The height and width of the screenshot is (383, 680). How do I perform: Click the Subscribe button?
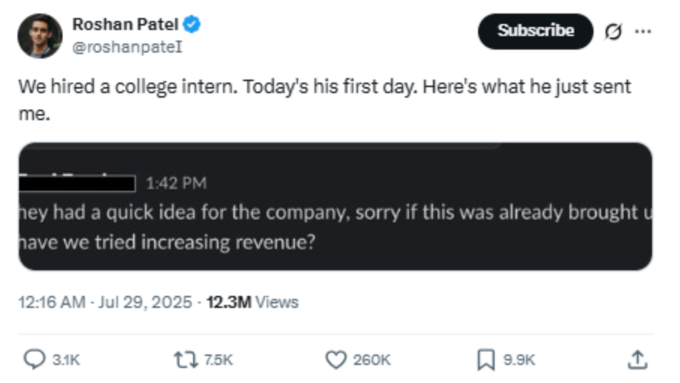535,31
